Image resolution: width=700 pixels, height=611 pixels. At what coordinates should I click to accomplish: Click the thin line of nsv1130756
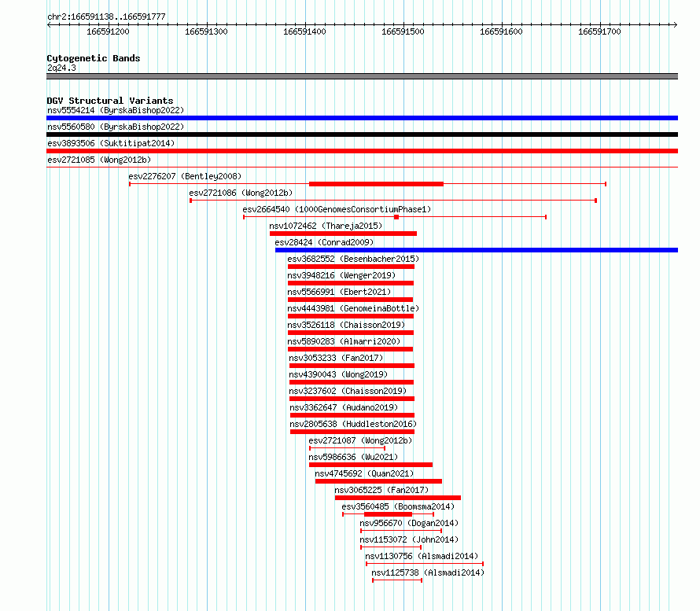(x=425, y=564)
